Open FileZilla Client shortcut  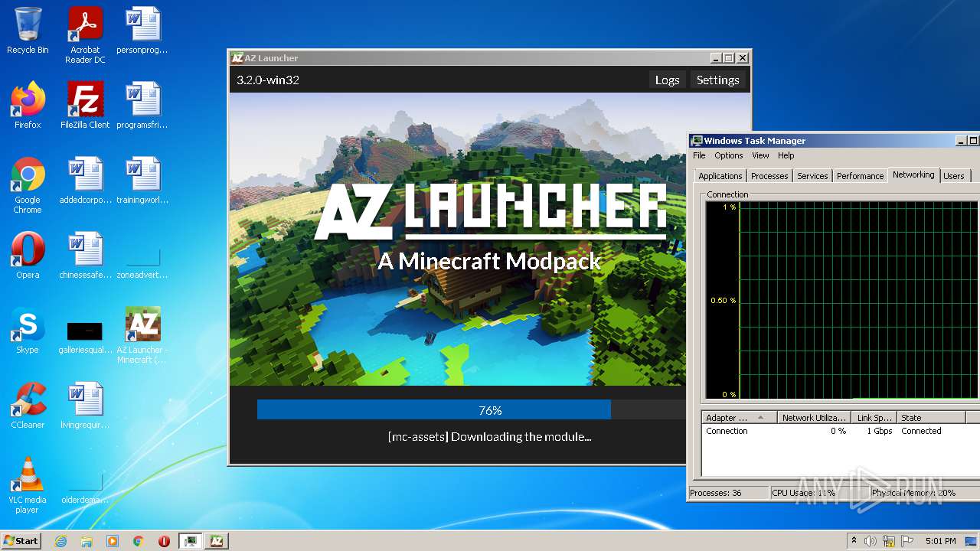click(85, 106)
